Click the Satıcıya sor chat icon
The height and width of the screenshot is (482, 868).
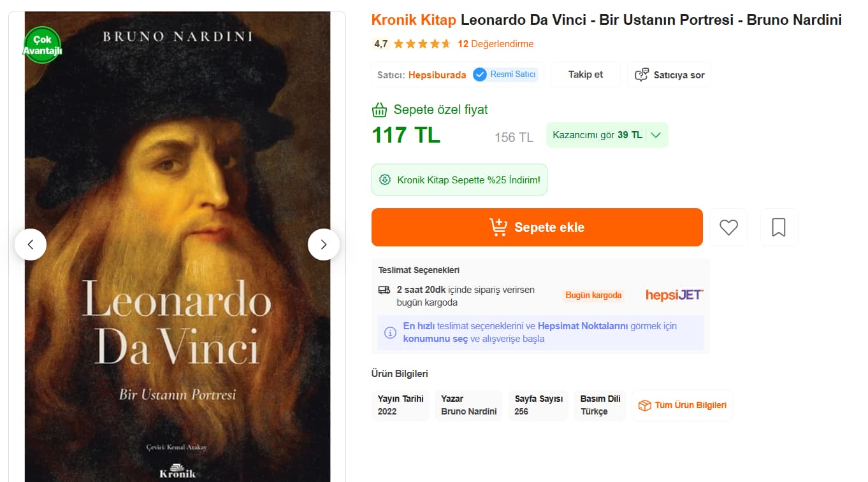tap(642, 75)
